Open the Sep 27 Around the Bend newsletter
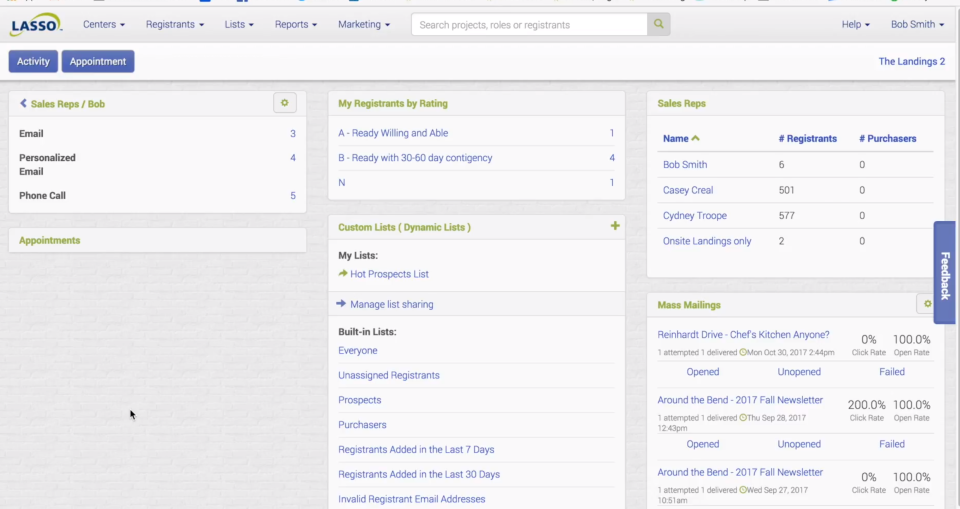The image size is (960, 509). [740, 472]
